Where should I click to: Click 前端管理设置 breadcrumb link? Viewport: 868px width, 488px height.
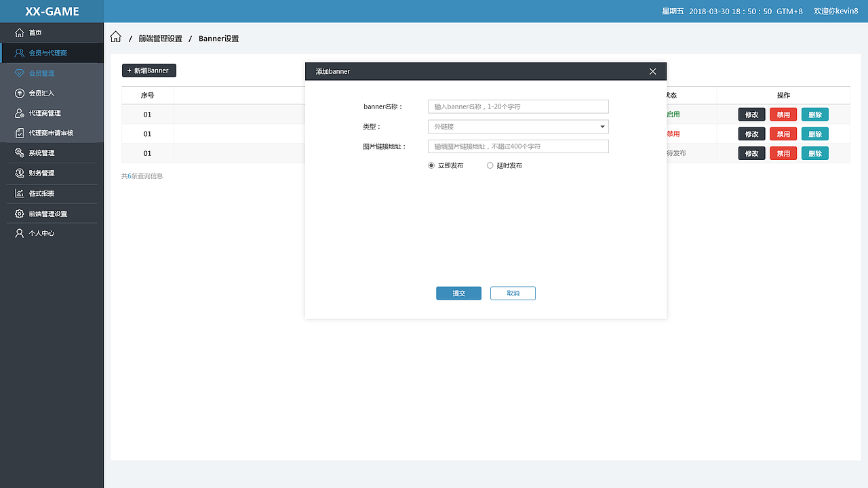(x=160, y=39)
